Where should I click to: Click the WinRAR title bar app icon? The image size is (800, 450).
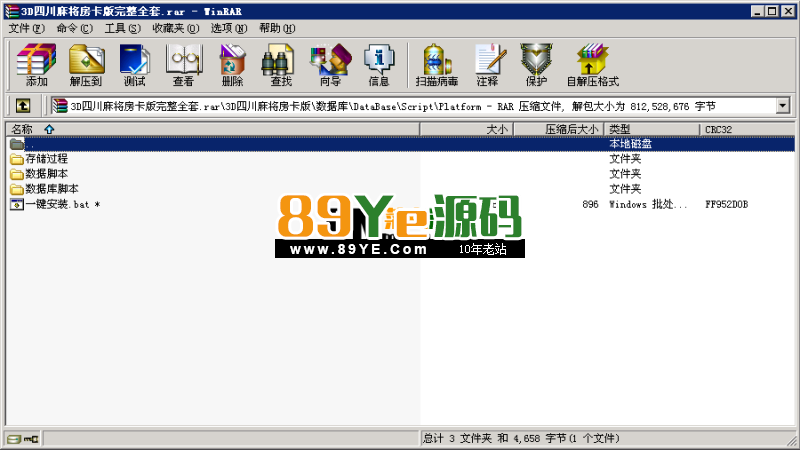[11, 11]
